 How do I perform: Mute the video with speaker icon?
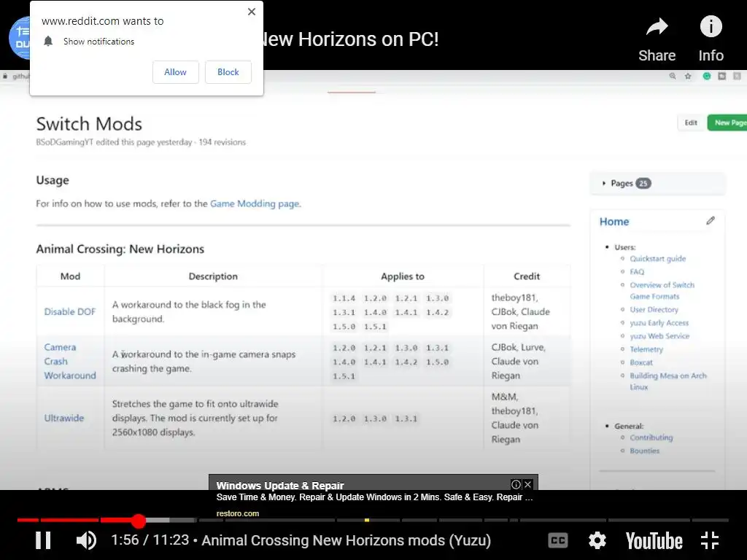point(86,540)
